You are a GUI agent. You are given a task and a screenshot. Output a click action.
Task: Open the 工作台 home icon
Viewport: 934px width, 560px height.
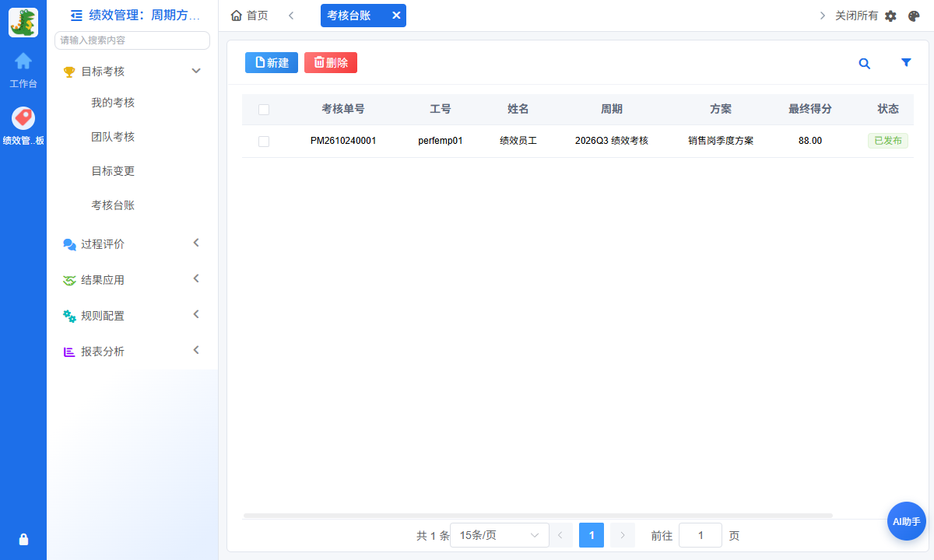(x=23, y=61)
